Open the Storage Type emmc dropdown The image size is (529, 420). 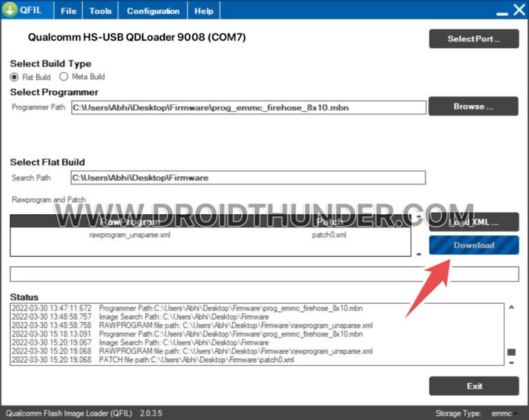504,413
